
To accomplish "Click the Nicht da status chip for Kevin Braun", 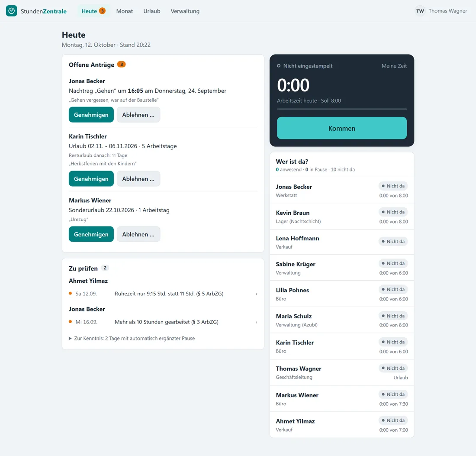I will 393,212.
